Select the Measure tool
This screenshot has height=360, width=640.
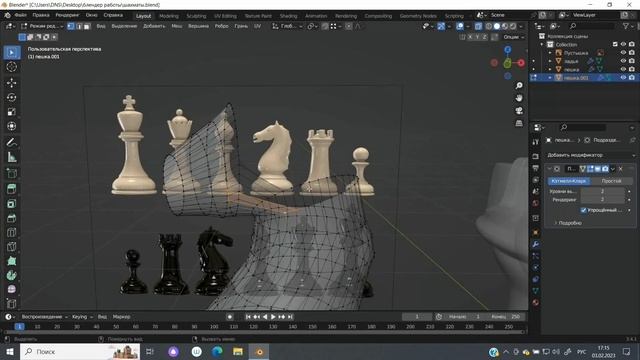click(11, 157)
